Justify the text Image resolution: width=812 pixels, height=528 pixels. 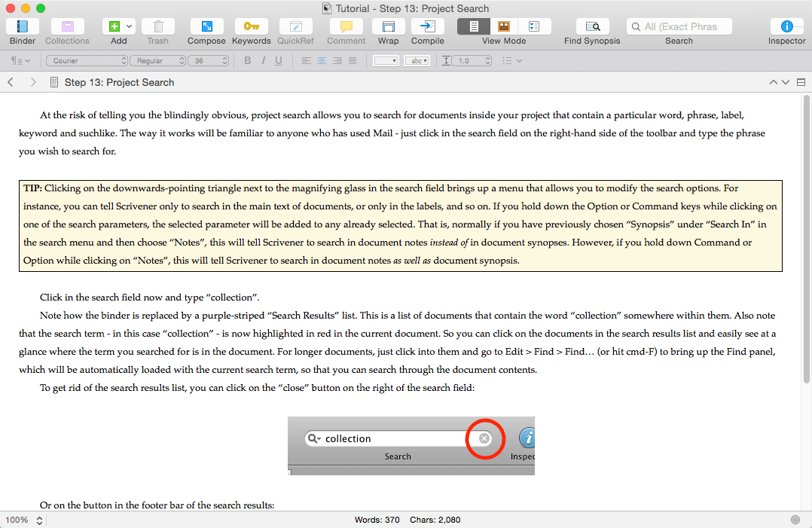(x=353, y=60)
